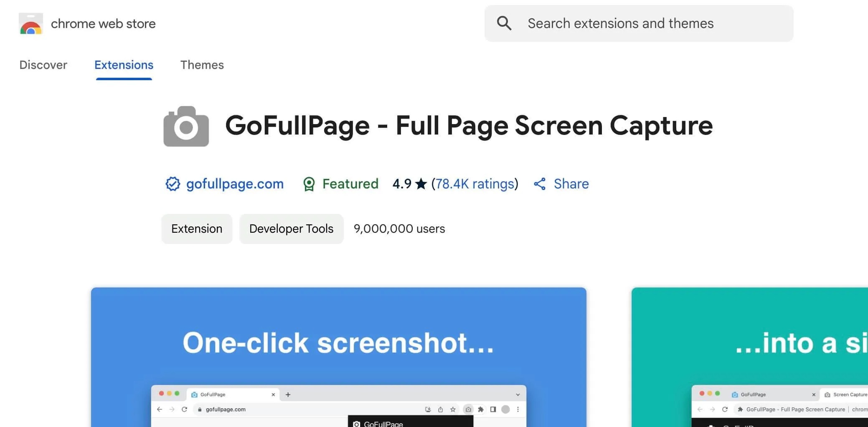Click the 4.9 rating value
The width and height of the screenshot is (868, 427).
402,184
